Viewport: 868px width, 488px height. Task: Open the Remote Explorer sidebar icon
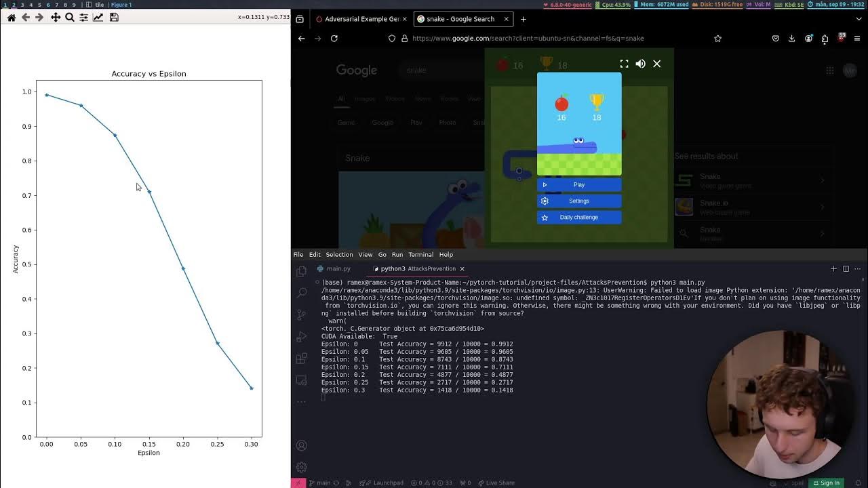pos(302,380)
